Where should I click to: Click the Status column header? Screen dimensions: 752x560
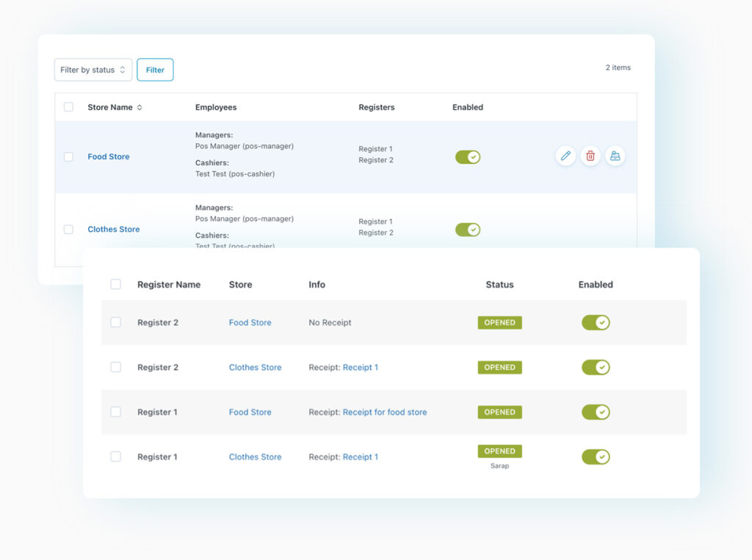(499, 285)
